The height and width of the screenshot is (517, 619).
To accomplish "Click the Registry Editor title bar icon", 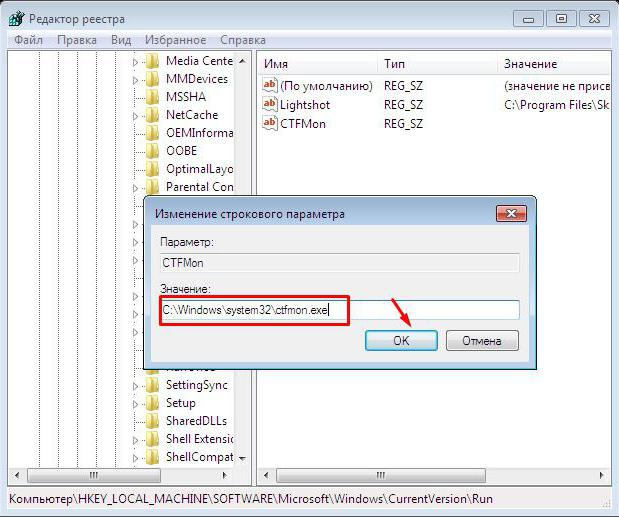I will [17, 19].
